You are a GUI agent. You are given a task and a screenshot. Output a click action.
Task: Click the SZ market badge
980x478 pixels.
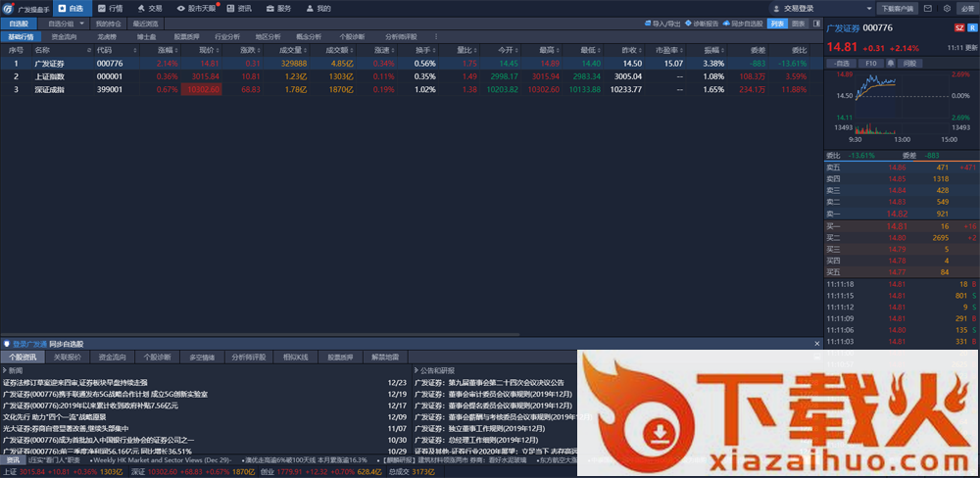(959, 28)
